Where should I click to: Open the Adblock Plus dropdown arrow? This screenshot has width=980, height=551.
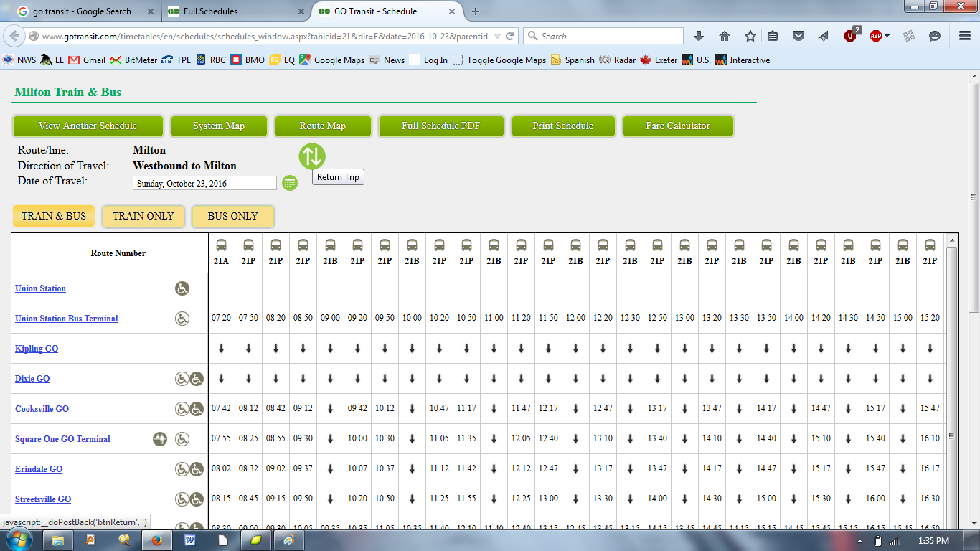point(887,36)
